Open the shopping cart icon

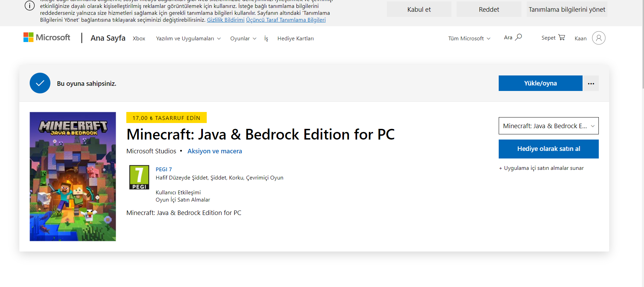[x=562, y=37]
